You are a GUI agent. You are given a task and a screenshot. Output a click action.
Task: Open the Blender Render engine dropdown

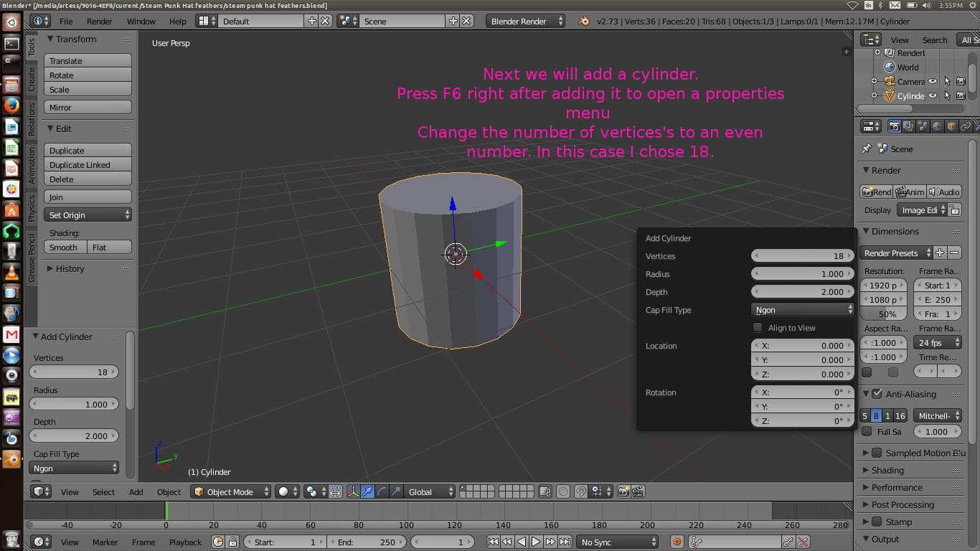pyautogui.click(x=524, y=21)
